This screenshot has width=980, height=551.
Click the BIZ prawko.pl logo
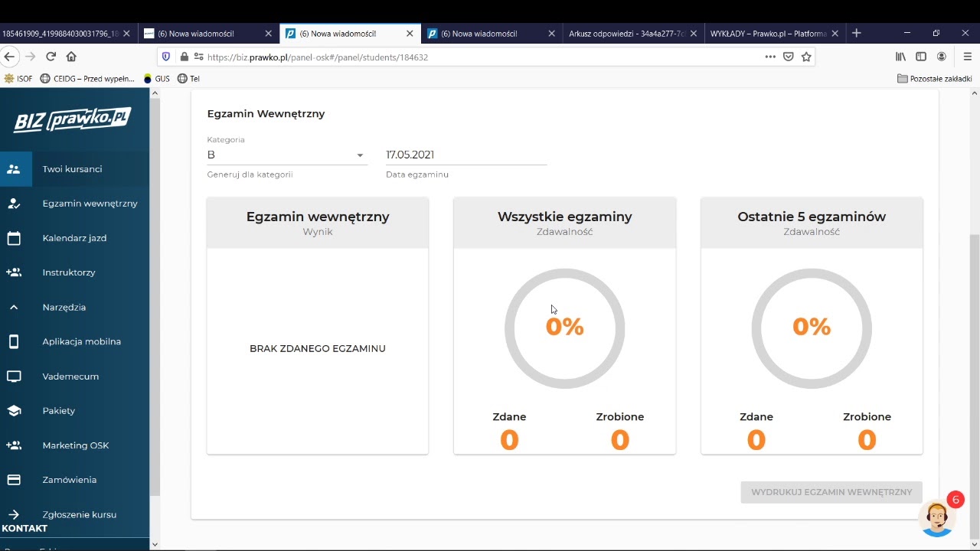coord(73,120)
